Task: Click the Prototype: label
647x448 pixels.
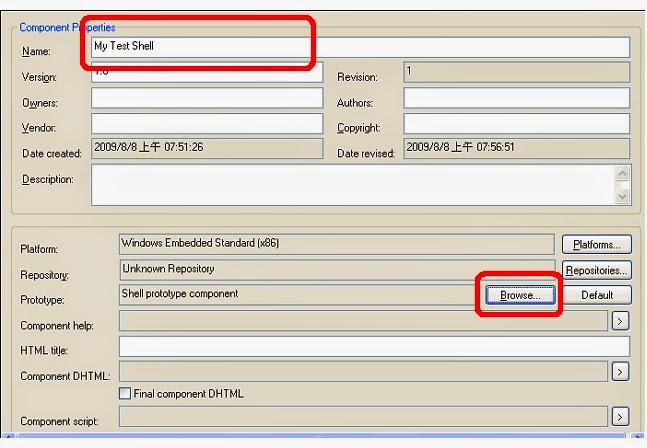Action: pos(42,300)
